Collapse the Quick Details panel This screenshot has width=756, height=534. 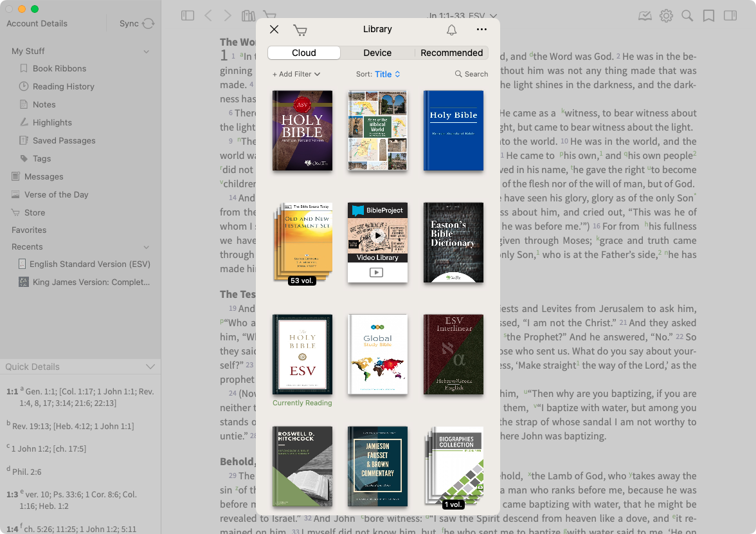150,367
